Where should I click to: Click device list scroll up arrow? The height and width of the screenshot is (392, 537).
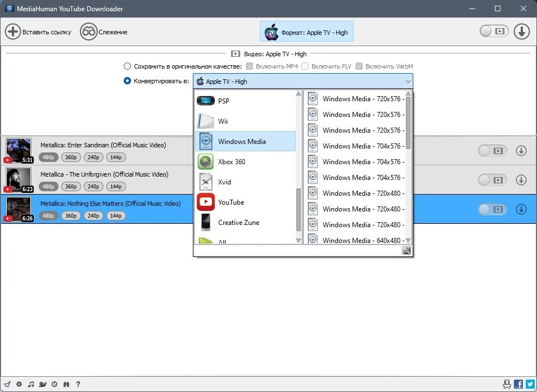pyautogui.click(x=298, y=93)
